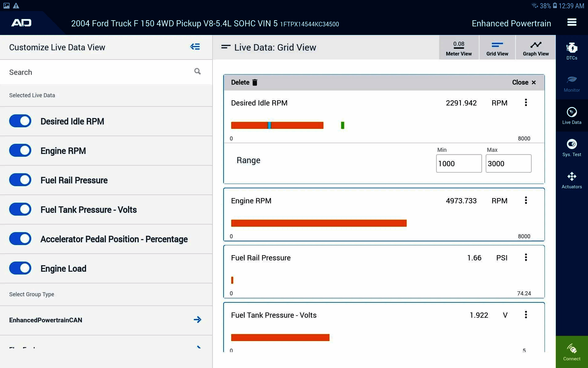Click the search magnifier icon
The width and height of the screenshot is (588, 368).
[198, 72]
